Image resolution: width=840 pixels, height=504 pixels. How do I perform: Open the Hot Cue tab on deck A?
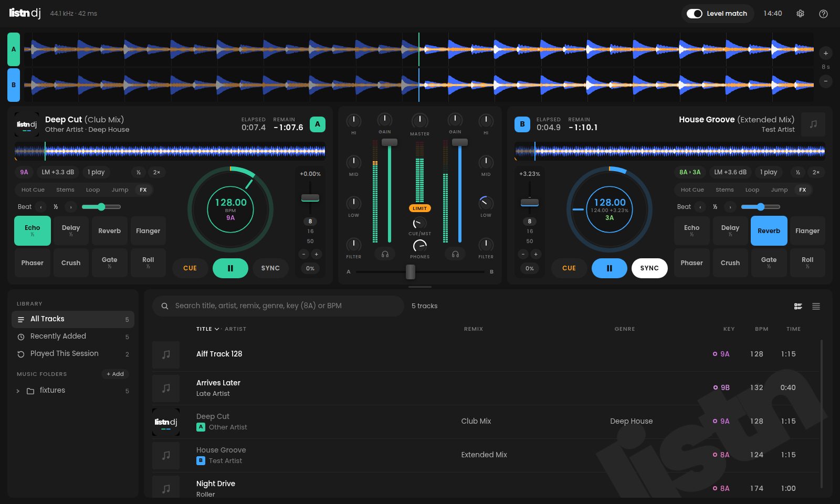(x=33, y=190)
